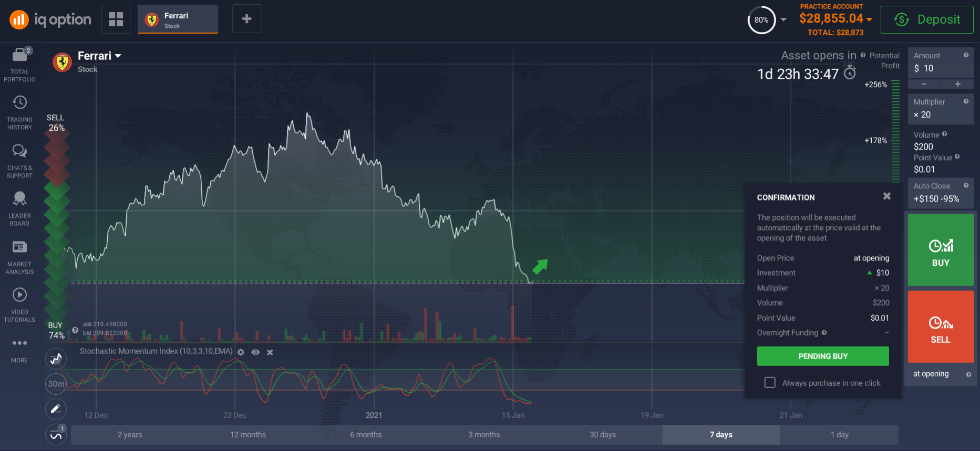
Task: Click the Deposit button
Action: click(927, 20)
